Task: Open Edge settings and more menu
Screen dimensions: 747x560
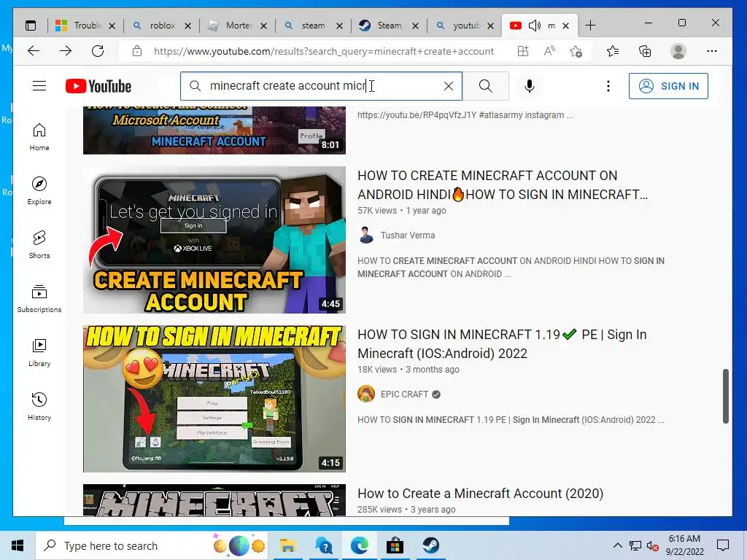Action: [712, 51]
